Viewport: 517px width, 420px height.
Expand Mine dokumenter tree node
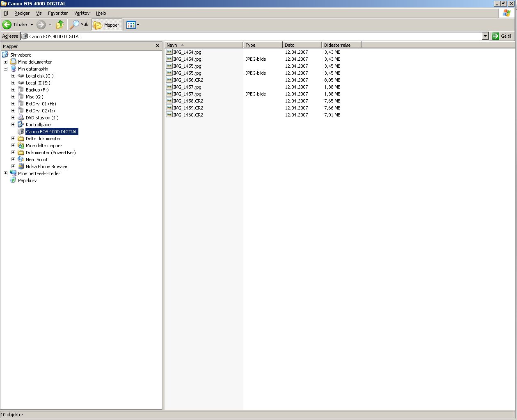pyautogui.click(x=5, y=62)
